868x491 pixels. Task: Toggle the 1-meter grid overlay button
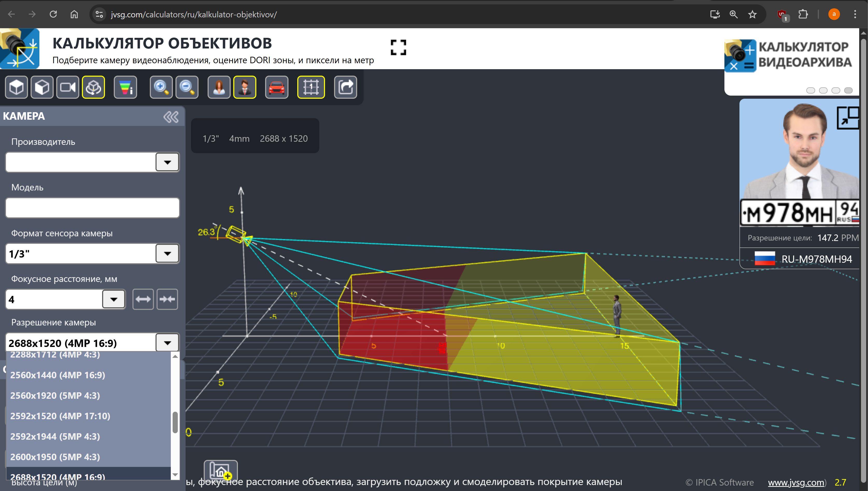310,88
